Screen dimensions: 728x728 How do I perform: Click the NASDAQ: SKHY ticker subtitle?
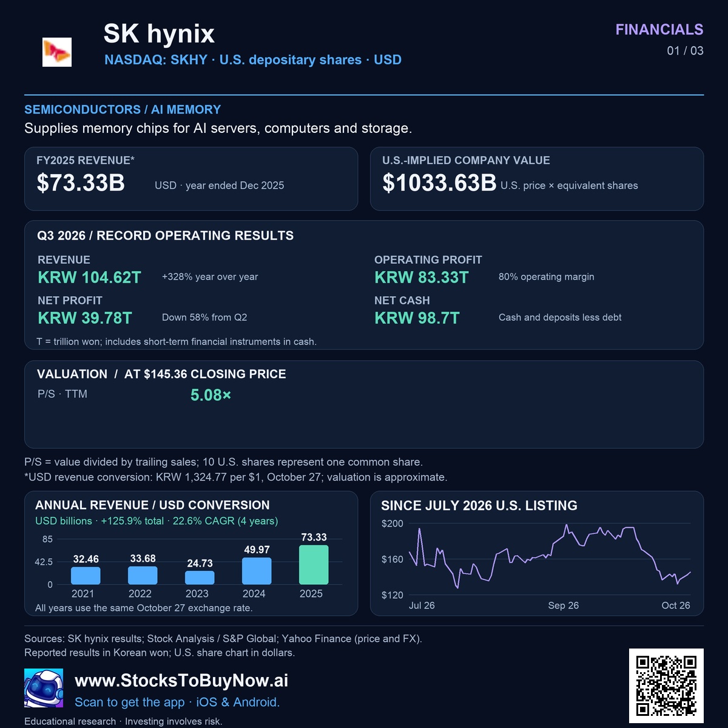(x=253, y=60)
